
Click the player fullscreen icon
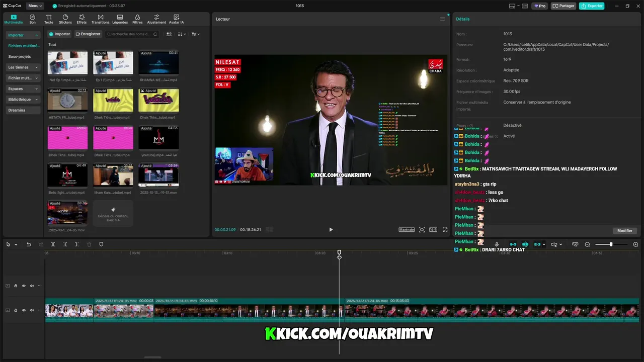click(x=445, y=230)
